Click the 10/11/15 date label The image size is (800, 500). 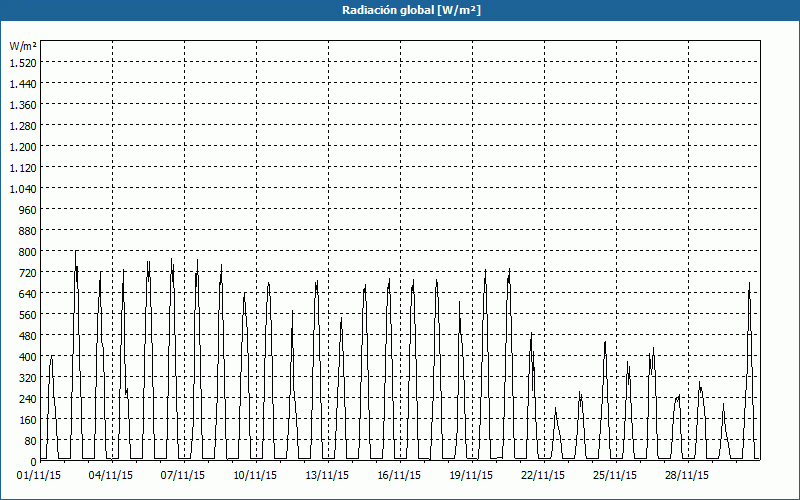[255, 476]
